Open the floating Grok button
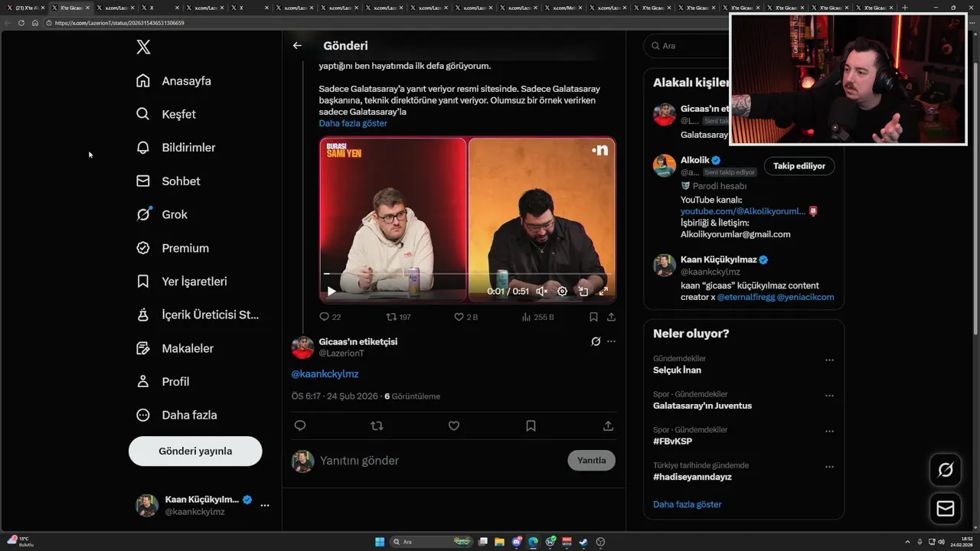Screen dimensions: 980x551 (x=946, y=470)
